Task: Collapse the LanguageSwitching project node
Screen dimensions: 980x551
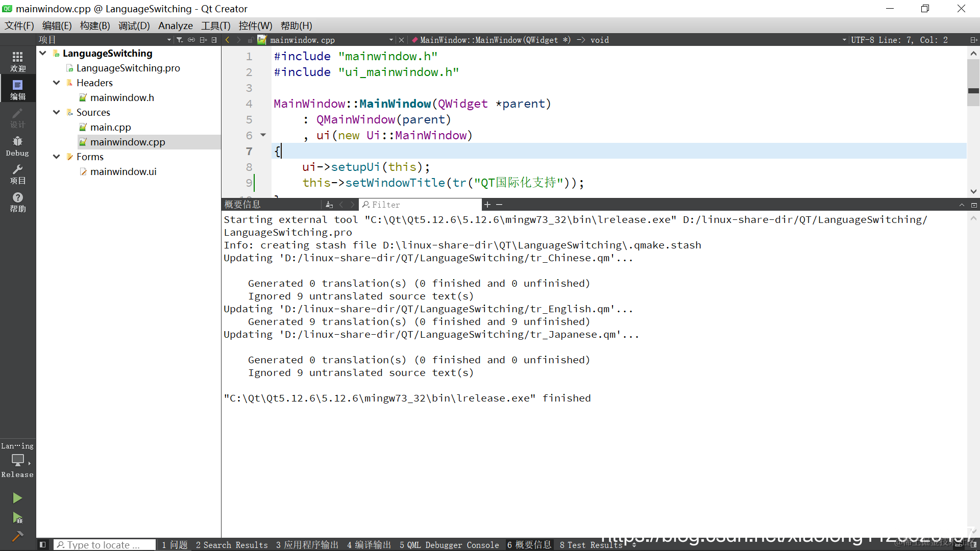Action: (x=43, y=53)
